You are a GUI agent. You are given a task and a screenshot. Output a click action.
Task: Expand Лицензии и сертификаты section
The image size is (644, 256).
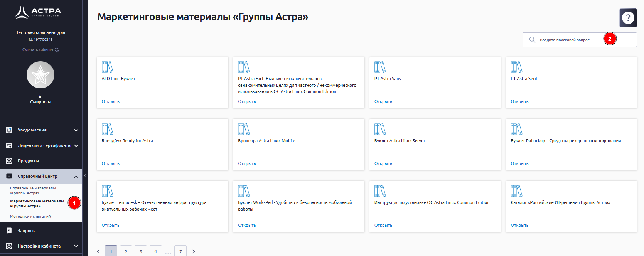click(x=76, y=146)
